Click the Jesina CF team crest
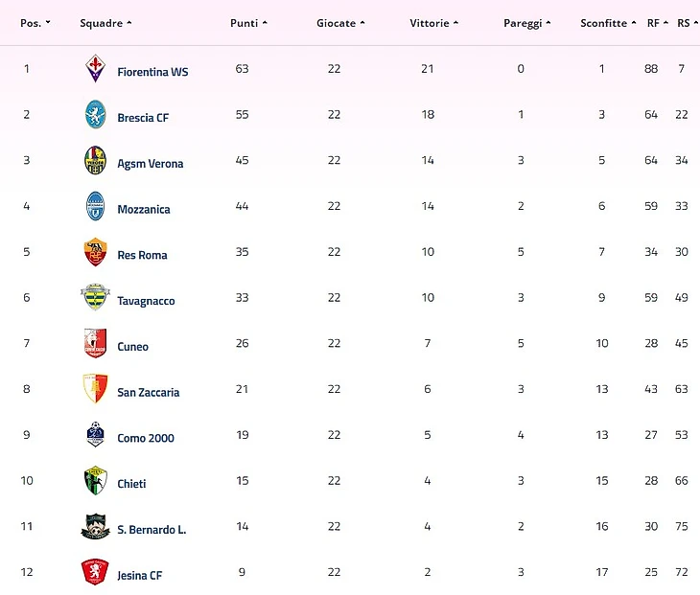The width and height of the screenshot is (700, 595). tap(95, 573)
